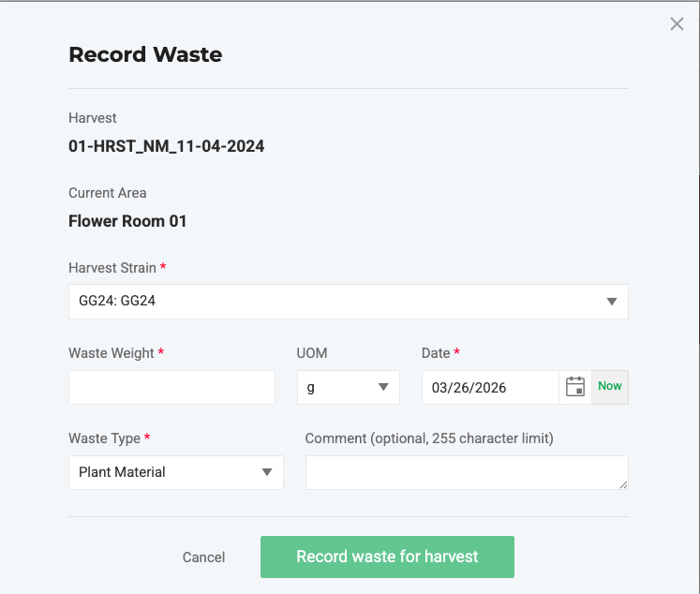Click the Flower Room 01 area text
700x594 pixels.
click(127, 221)
